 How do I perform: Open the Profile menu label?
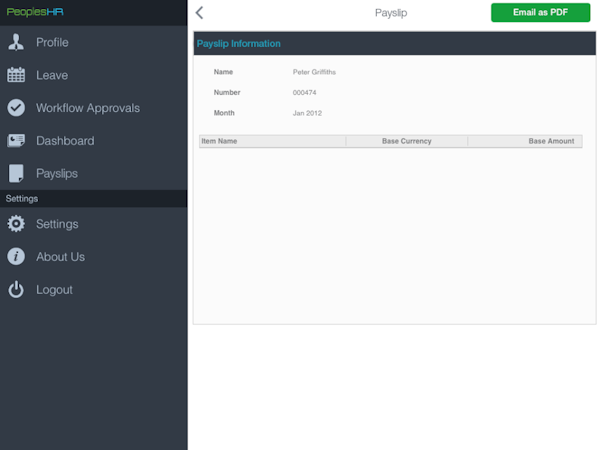52,42
